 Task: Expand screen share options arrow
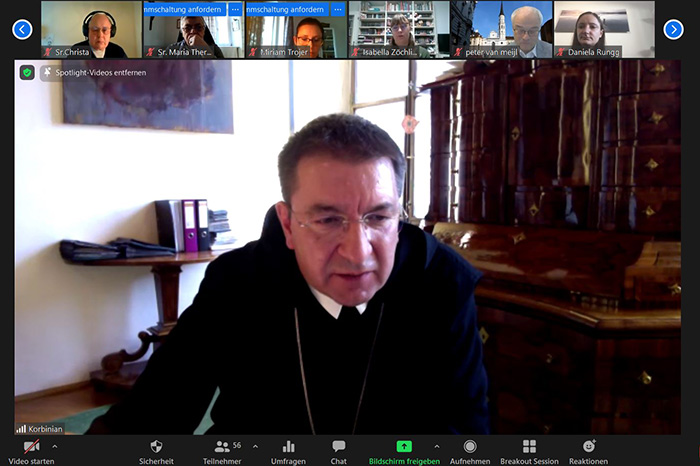[436, 446]
